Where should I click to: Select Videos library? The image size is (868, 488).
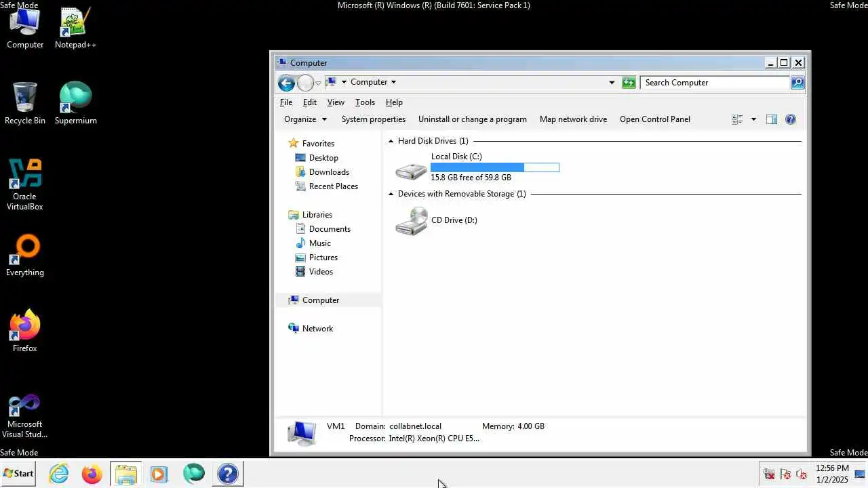(321, 272)
